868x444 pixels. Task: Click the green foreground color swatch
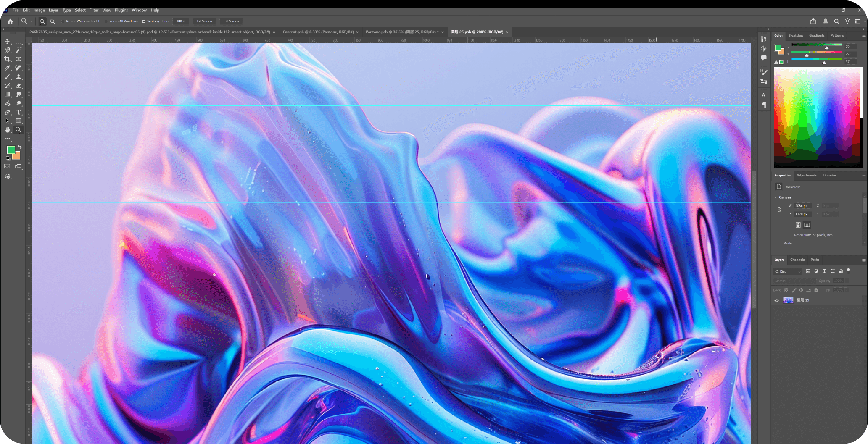[x=11, y=150]
